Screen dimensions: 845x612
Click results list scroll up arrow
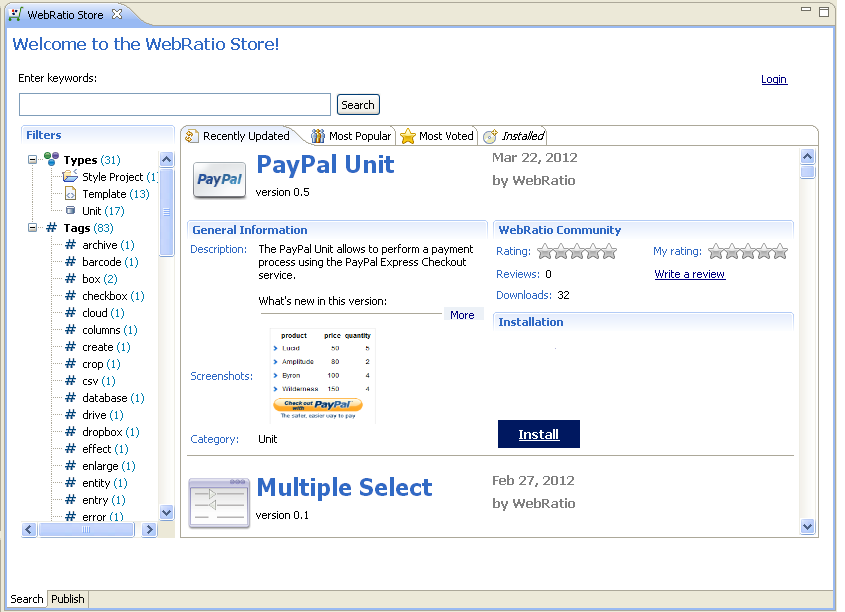(x=807, y=157)
